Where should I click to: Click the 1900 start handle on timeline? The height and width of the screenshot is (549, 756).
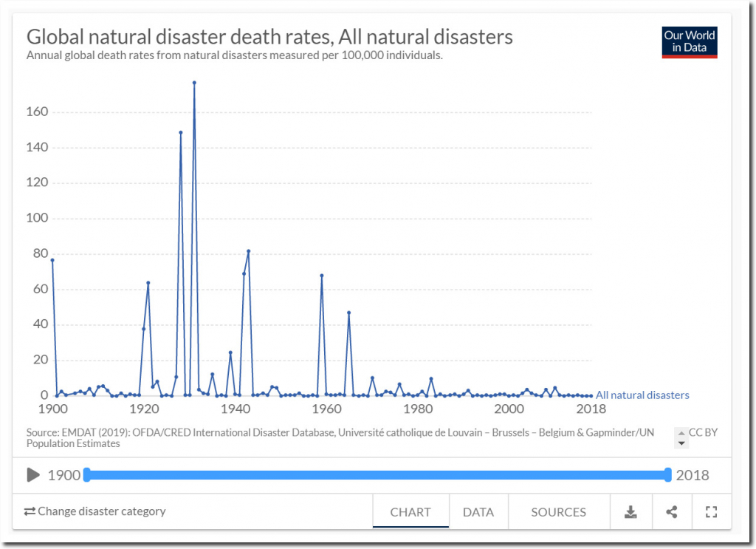pyautogui.click(x=86, y=474)
